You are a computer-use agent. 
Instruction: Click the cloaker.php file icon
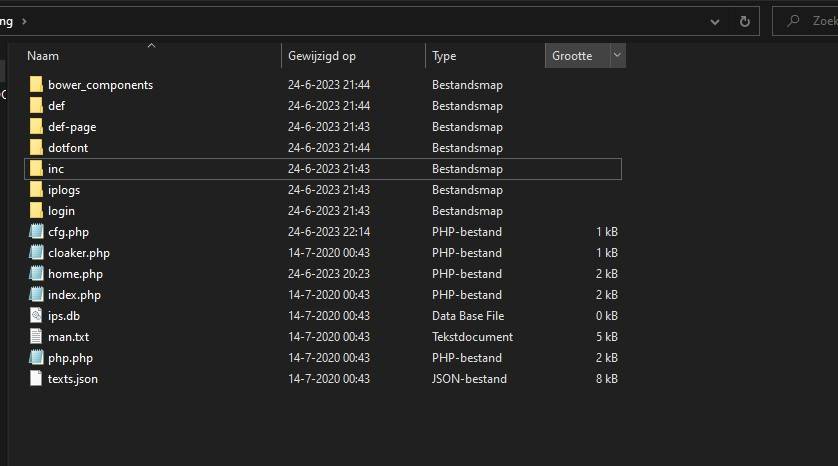pyautogui.click(x=37, y=253)
